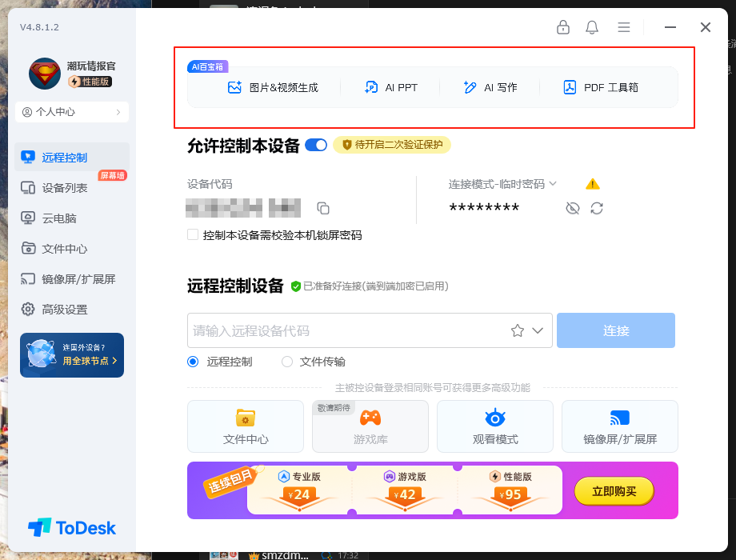The width and height of the screenshot is (736, 560).
Task: Click the yellow warning triangle icon
Action: (592, 184)
